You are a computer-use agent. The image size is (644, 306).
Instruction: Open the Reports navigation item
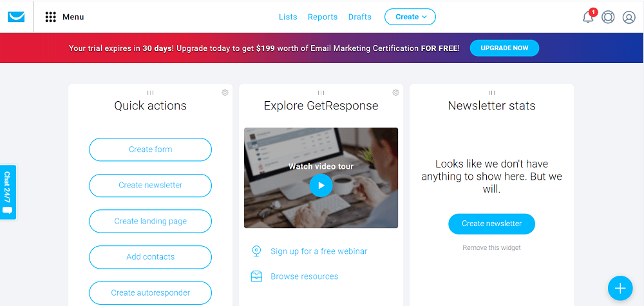coord(323,17)
